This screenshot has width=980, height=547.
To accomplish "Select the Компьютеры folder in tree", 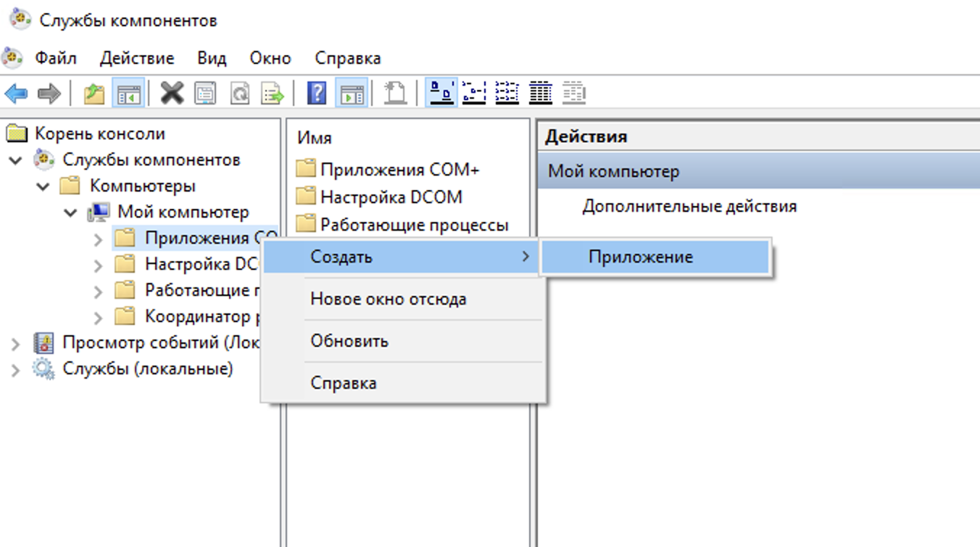I will [143, 186].
